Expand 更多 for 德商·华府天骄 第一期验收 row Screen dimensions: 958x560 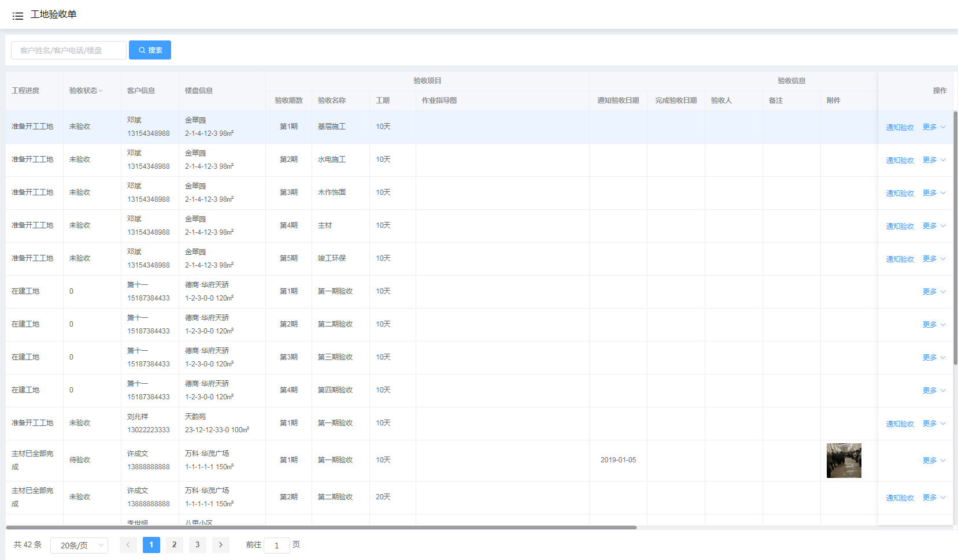(x=933, y=292)
